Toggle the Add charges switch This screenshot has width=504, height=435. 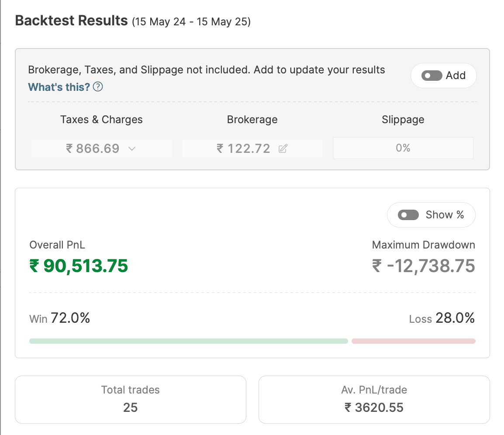click(432, 76)
